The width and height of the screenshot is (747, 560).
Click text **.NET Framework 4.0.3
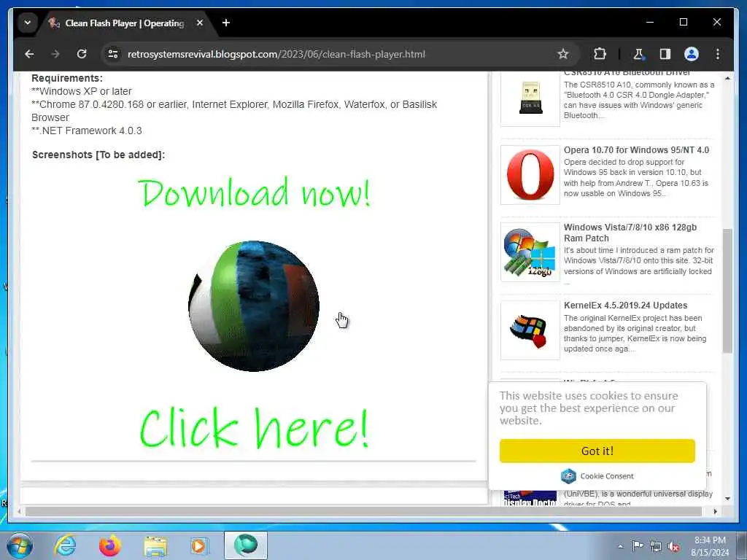click(x=87, y=131)
